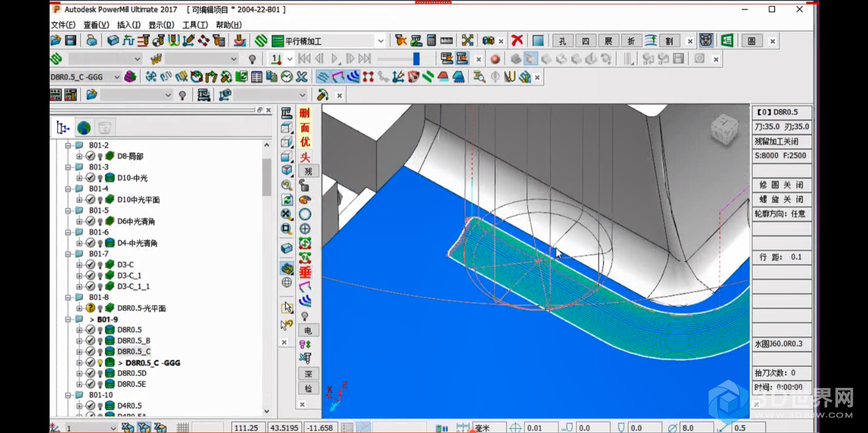Open the 平行精加工 strategy dropdown
Screen dimensions: 868x433
click(380, 41)
